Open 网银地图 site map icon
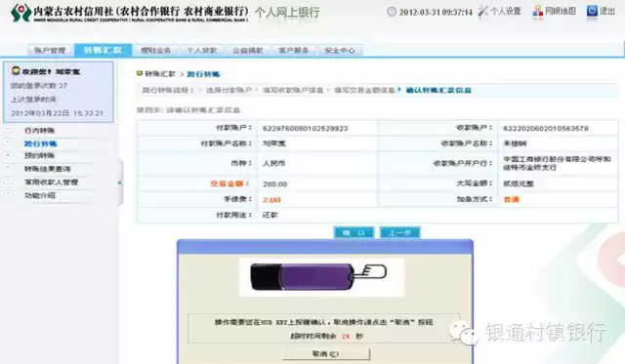 pyautogui.click(x=538, y=11)
